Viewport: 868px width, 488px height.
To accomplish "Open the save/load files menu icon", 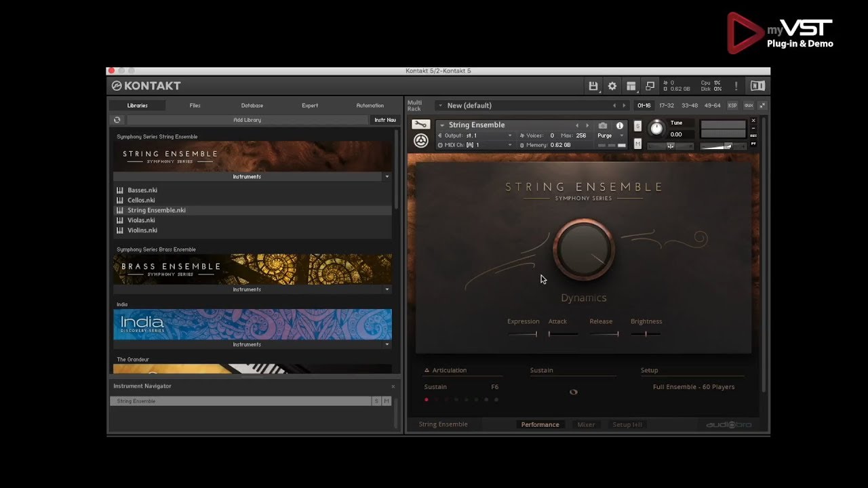I will (593, 86).
